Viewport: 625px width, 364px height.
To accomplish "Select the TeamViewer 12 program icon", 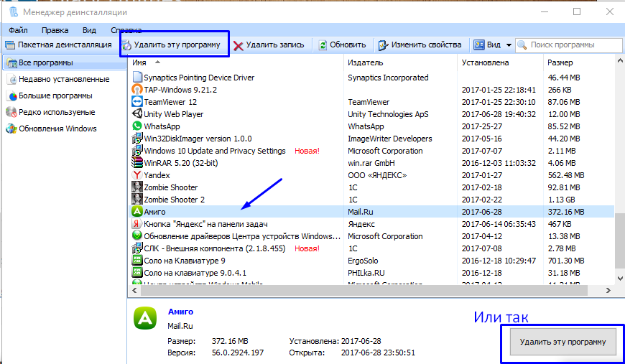I will pyautogui.click(x=137, y=102).
